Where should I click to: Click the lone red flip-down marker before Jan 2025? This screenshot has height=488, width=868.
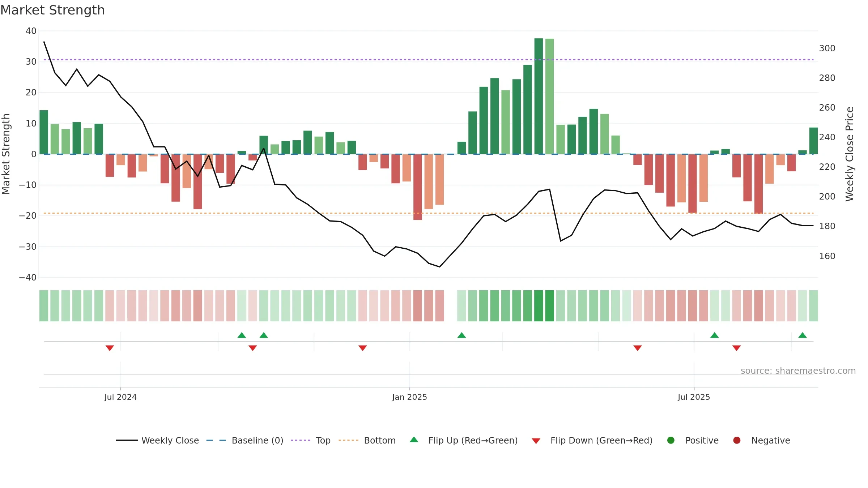362,348
